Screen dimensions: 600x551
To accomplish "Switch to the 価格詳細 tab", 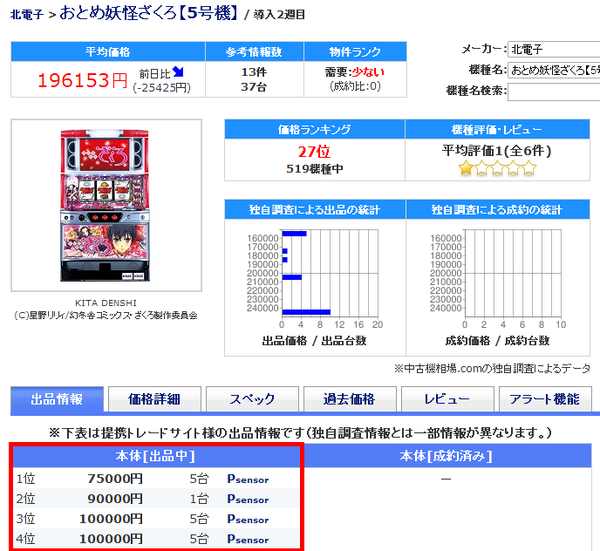I will [x=154, y=399].
